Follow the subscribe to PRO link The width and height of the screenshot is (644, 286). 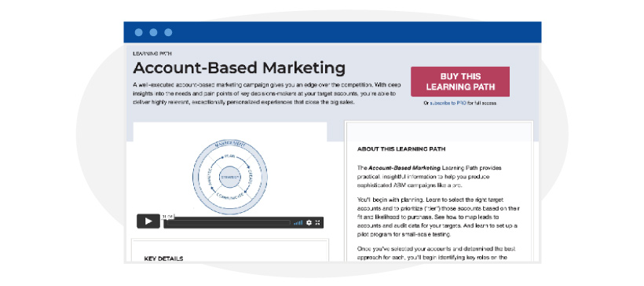click(448, 103)
